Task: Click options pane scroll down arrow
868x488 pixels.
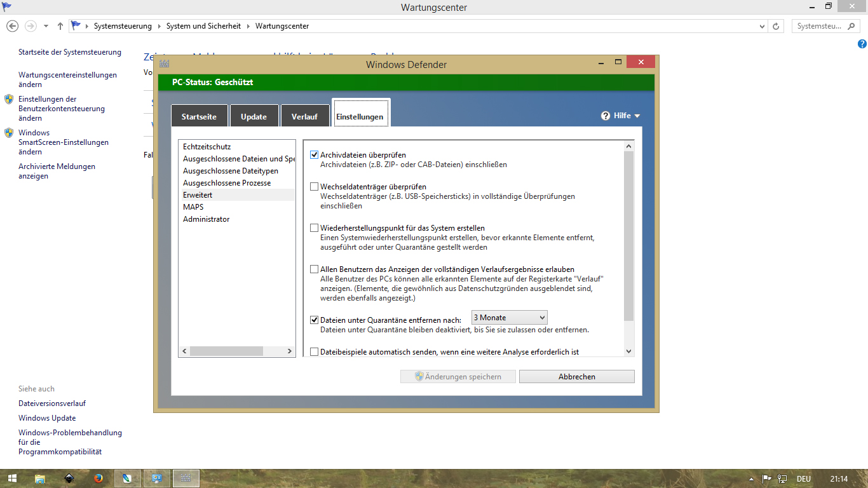Action: [629, 351]
